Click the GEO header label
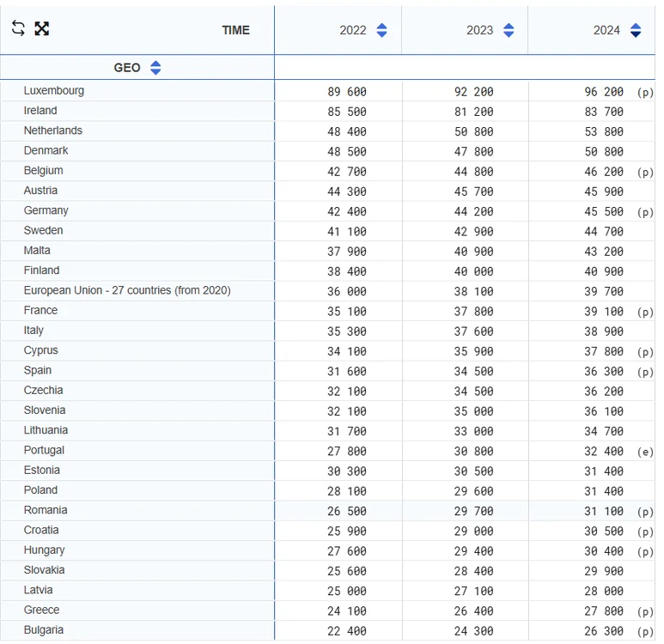 [x=127, y=68]
